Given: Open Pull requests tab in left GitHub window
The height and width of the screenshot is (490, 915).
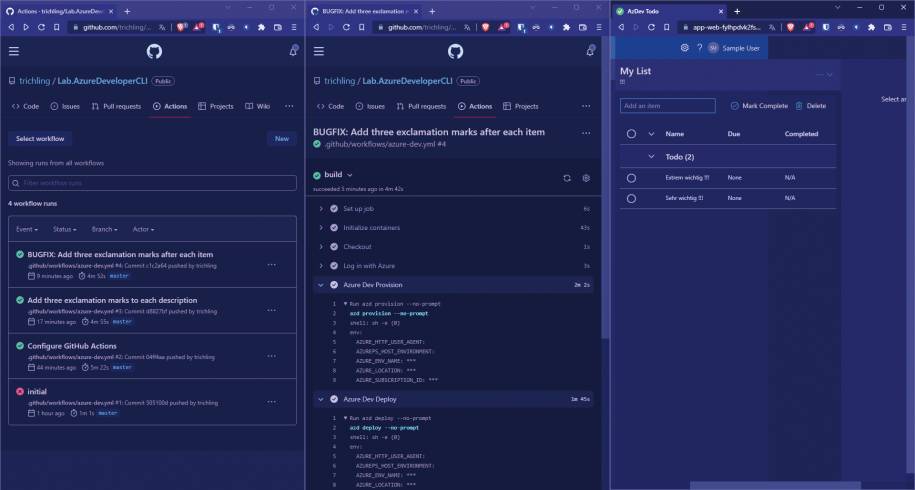Looking at the screenshot, I should coord(116,107).
